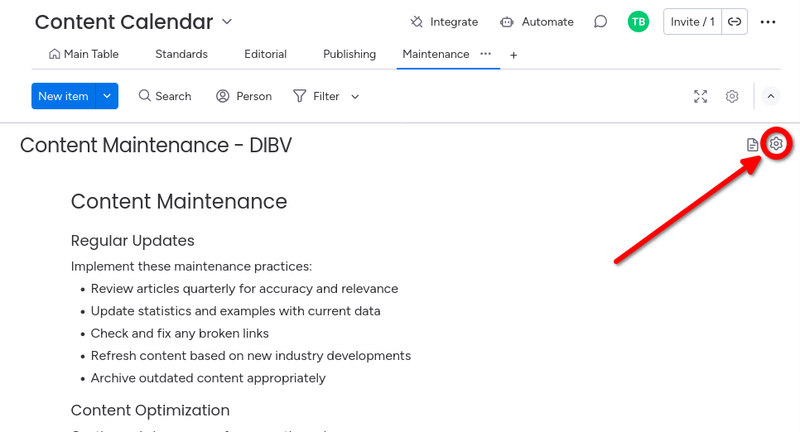Image resolution: width=800 pixels, height=432 pixels.
Task: Switch to the Main Table tab
Action: point(84,54)
